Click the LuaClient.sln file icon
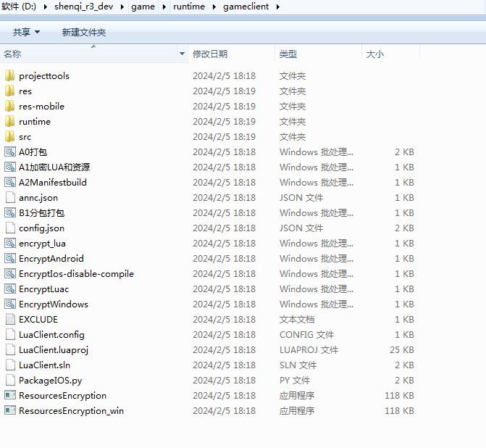This screenshot has width=486, height=448. coord(9,365)
